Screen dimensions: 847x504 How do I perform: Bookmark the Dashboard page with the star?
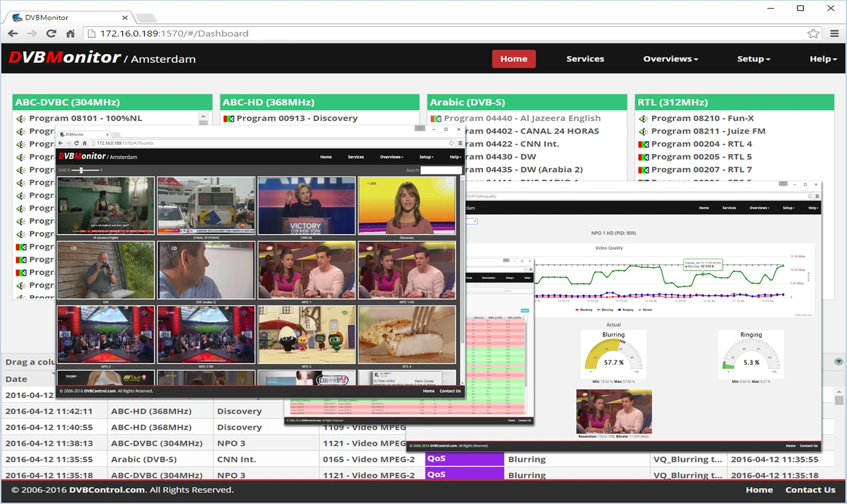(813, 34)
